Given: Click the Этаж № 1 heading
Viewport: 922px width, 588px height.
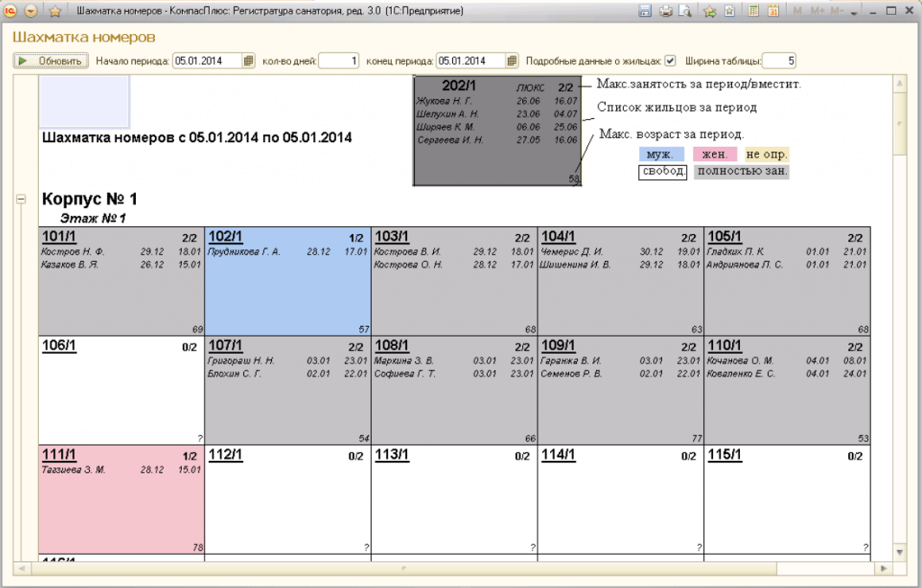Looking at the screenshot, I should 93,218.
